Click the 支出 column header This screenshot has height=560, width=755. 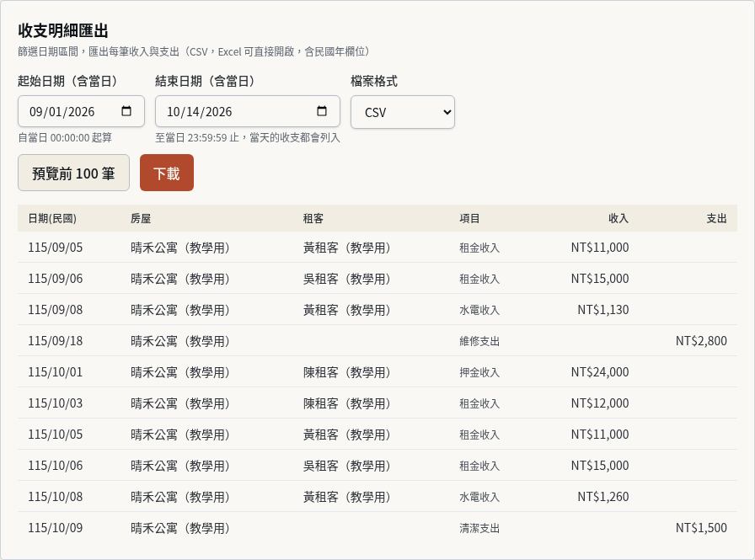pyautogui.click(x=716, y=218)
